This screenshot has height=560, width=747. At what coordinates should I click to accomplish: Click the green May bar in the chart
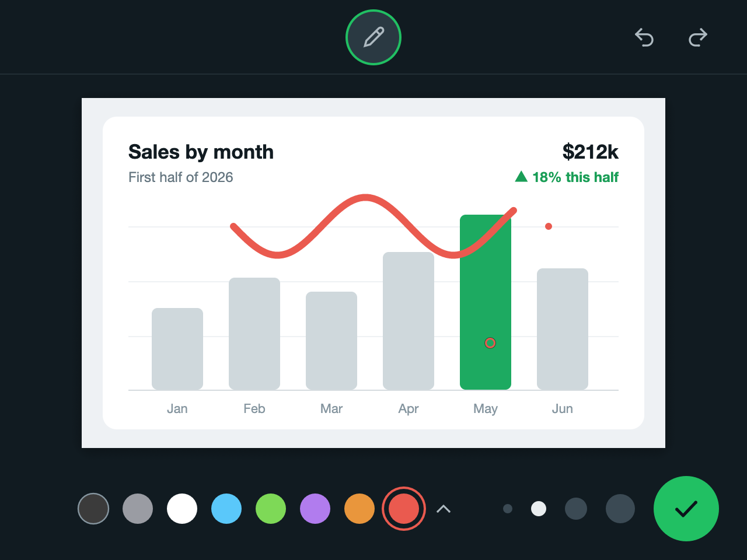tap(486, 302)
